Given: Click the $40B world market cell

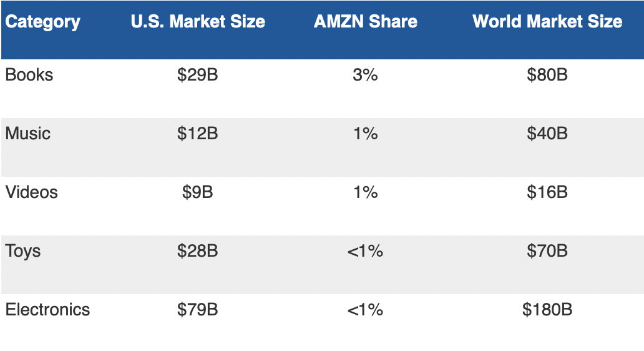Looking at the screenshot, I should pos(547,134).
